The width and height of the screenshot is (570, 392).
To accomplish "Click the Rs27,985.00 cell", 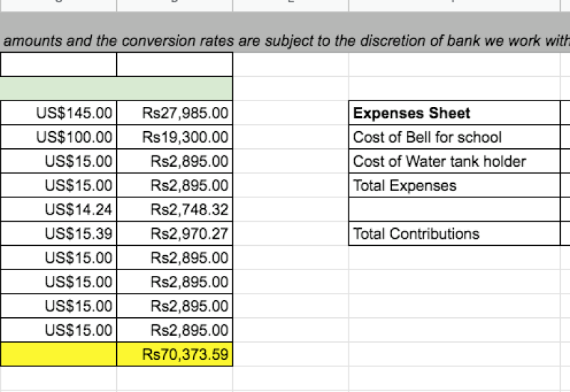I will [175, 113].
